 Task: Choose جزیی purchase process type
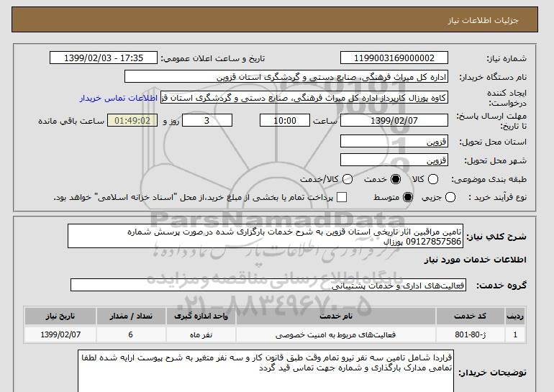(x=450, y=197)
